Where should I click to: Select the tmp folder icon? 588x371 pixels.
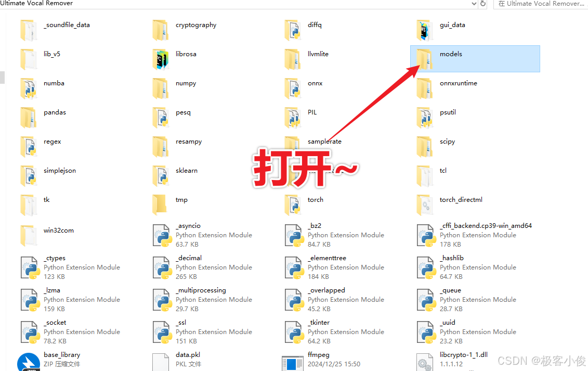pyautogui.click(x=161, y=204)
